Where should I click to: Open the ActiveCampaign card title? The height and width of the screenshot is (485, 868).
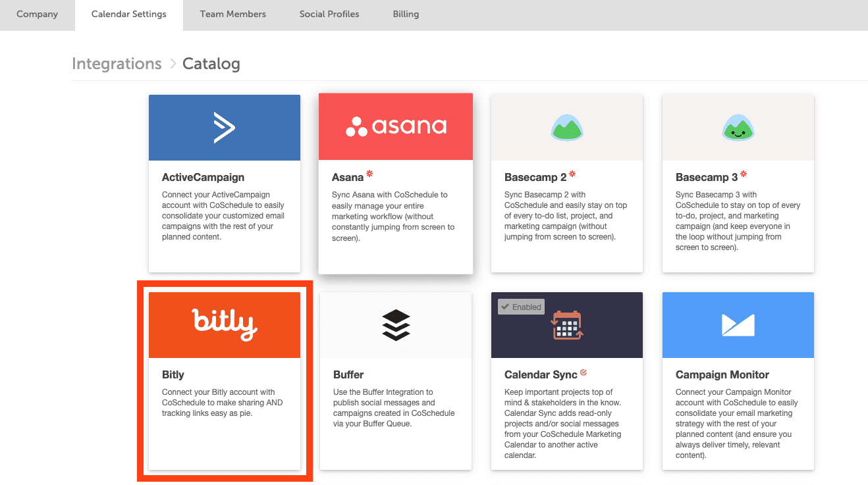pos(203,178)
